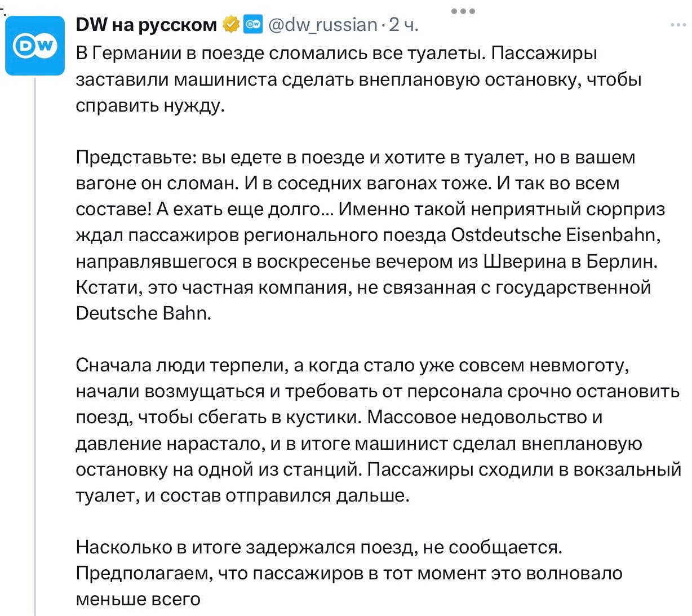Click the words 'Deutsche Bahn.'
Image resolution: width=692 pixels, height=616 pixels.
144,313
